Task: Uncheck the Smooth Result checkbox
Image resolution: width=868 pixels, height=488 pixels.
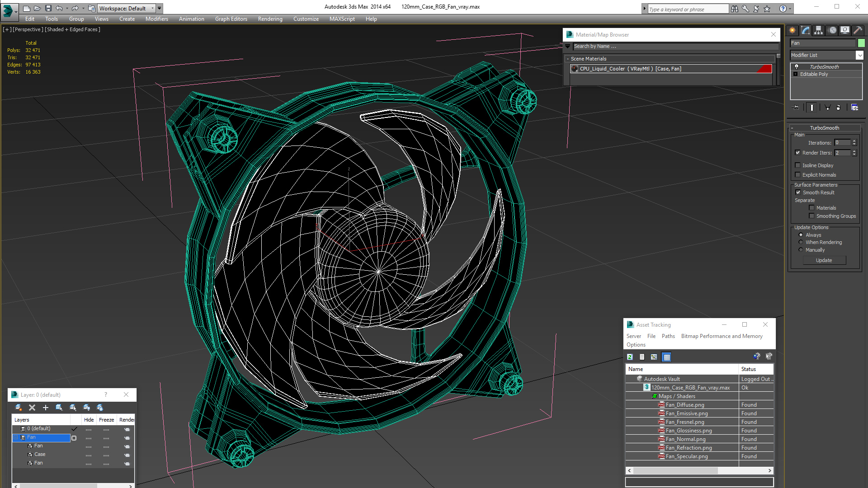Action: [798, 192]
